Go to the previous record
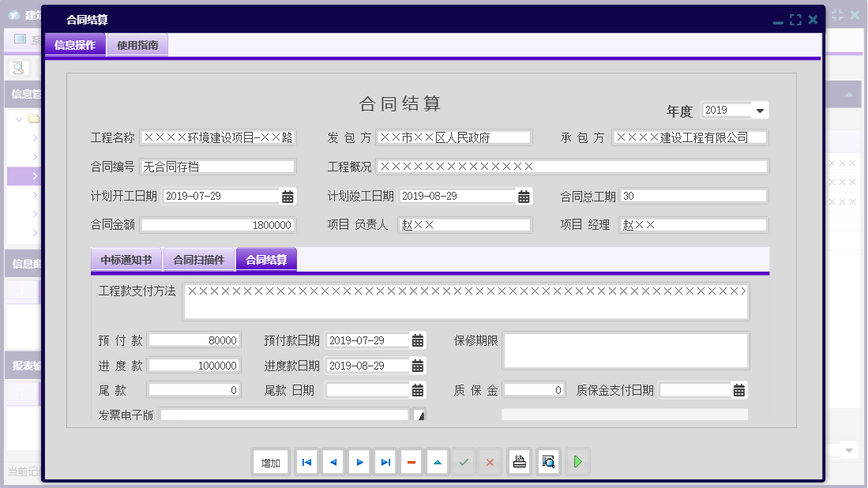Image resolution: width=868 pixels, height=488 pixels. coord(333,462)
